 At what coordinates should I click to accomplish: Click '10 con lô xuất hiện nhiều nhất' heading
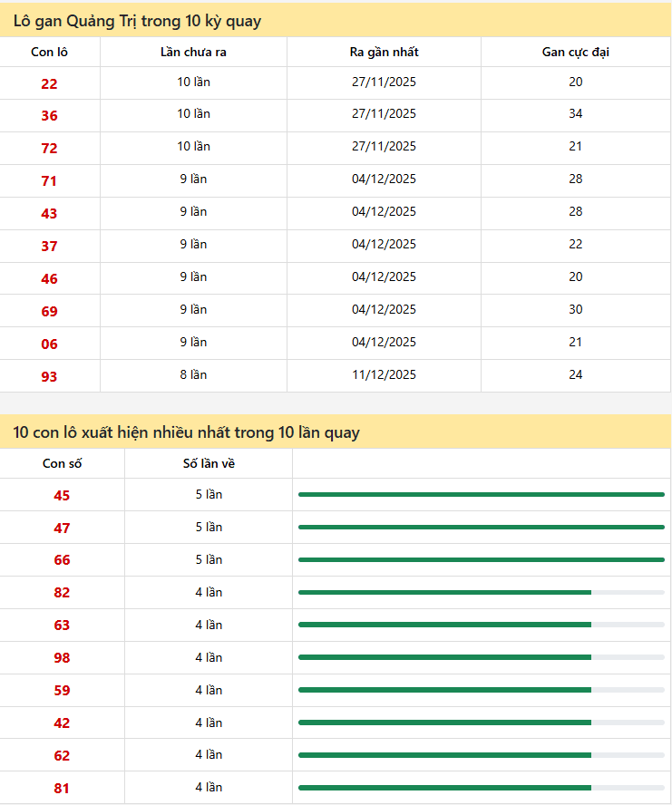coord(186,432)
